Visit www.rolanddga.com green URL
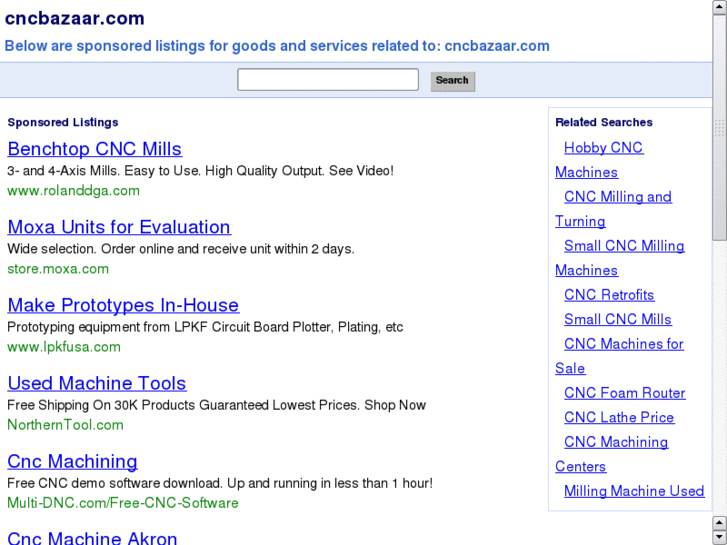 (73, 191)
